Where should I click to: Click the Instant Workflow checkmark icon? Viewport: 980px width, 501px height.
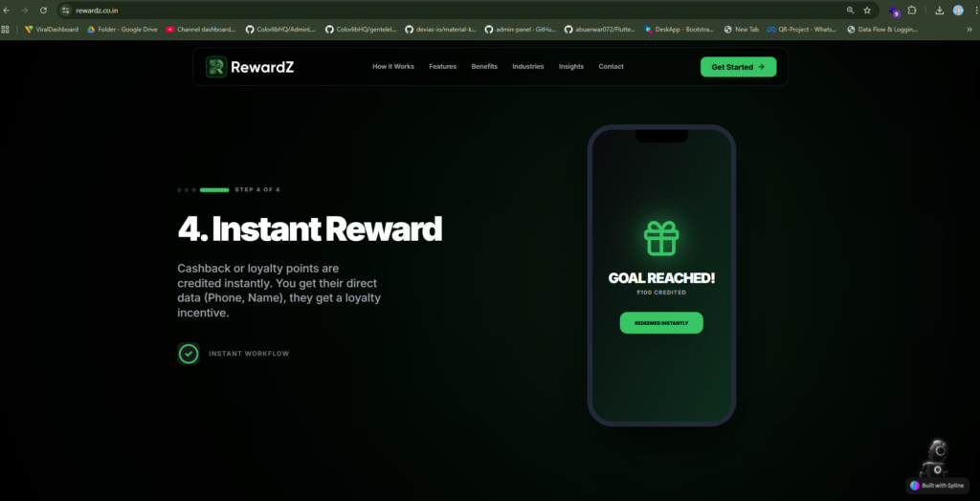(189, 354)
